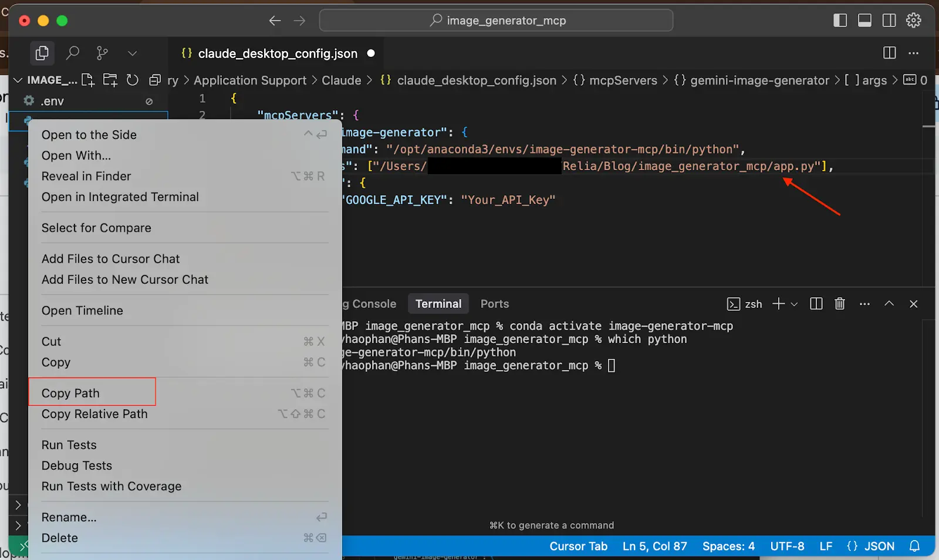Open notifications bell in status bar
The width and height of the screenshot is (939, 560).
pyautogui.click(x=914, y=547)
